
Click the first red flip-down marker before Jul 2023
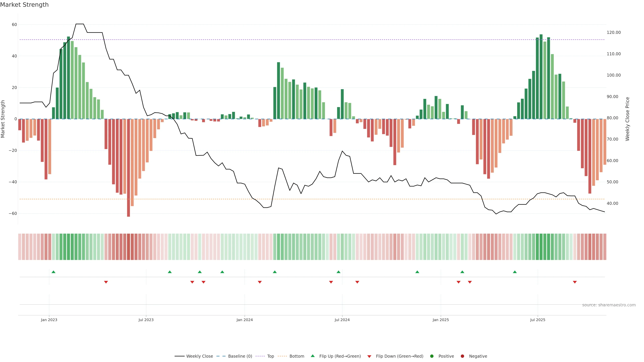coord(106,282)
